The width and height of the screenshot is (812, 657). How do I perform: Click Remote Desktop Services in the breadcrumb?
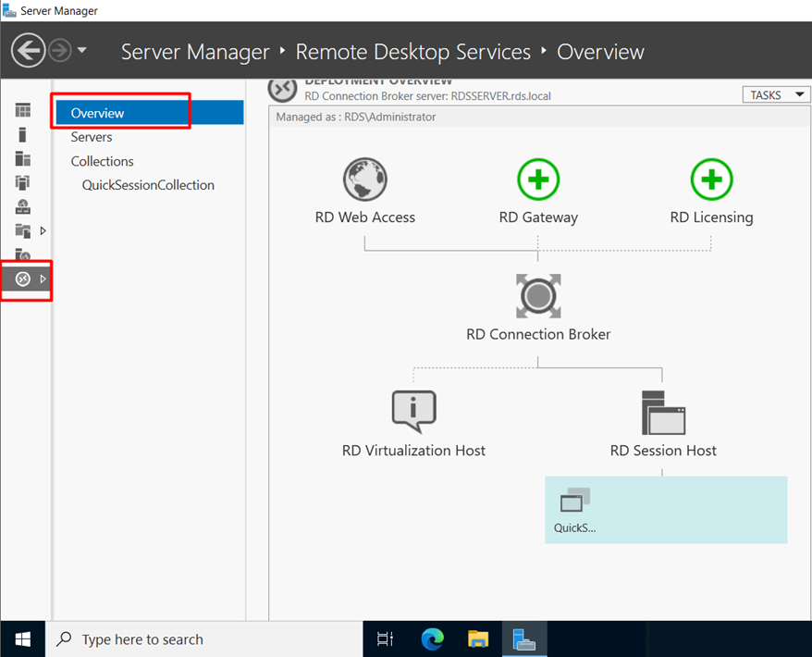coord(413,52)
